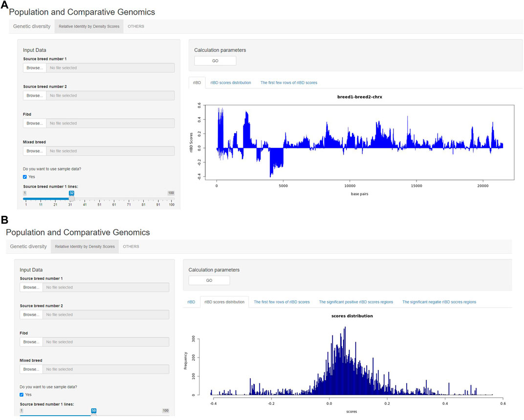Browse for Source breed number 2 file, panel B
Viewport: 524px width, 420px height.
coord(31,315)
